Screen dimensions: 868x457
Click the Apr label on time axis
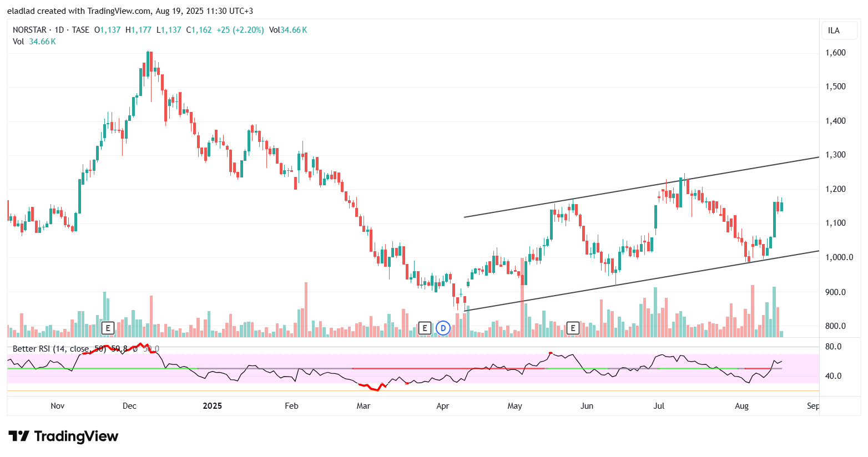pyautogui.click(x=443, y=406)
